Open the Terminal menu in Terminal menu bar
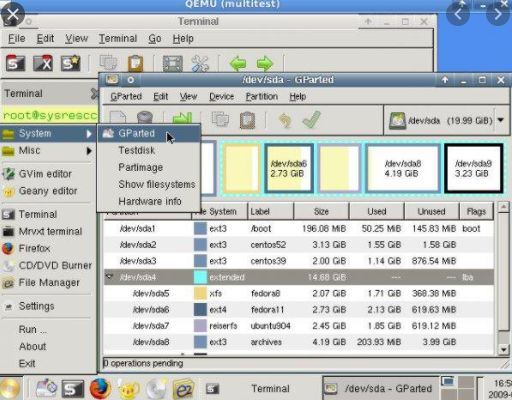512x400 pixels. pos(118,39)
